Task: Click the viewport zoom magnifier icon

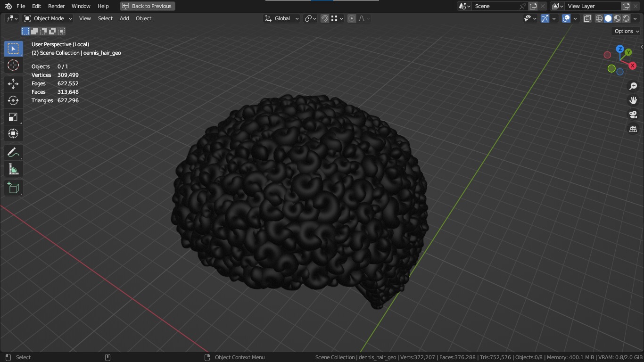Action: (x=633, y=86)
